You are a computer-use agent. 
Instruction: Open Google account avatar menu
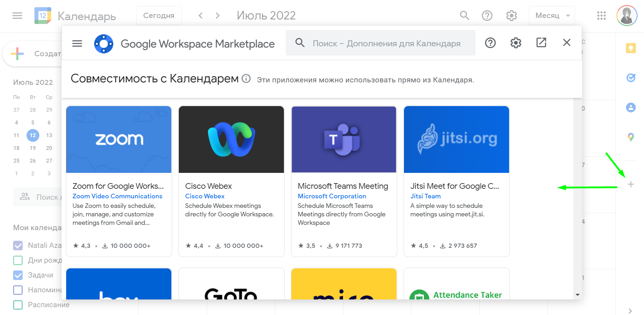627,16
